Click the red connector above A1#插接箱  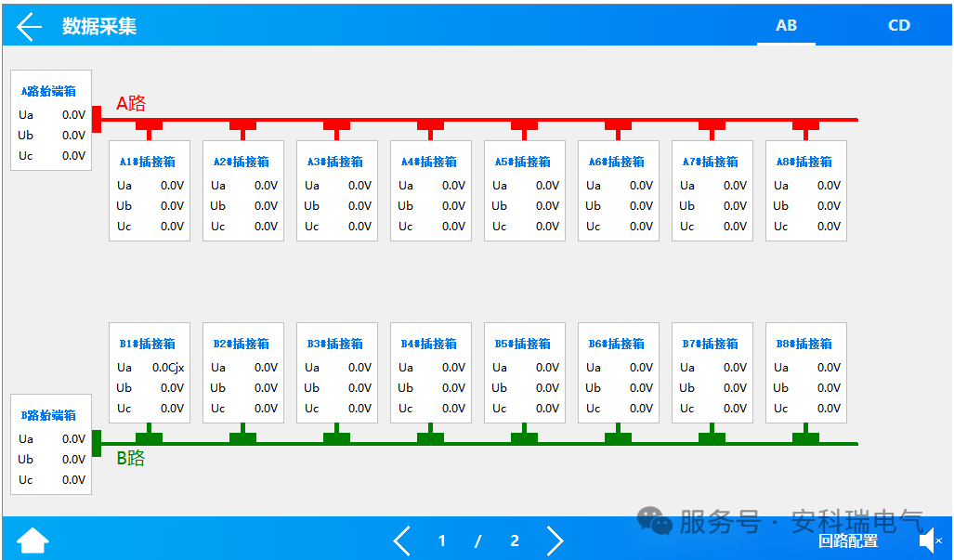pyautogui.click(x=149, y=129)
